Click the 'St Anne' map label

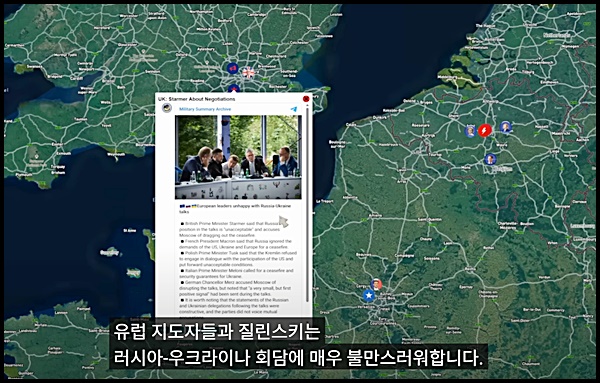coord(130,230)
